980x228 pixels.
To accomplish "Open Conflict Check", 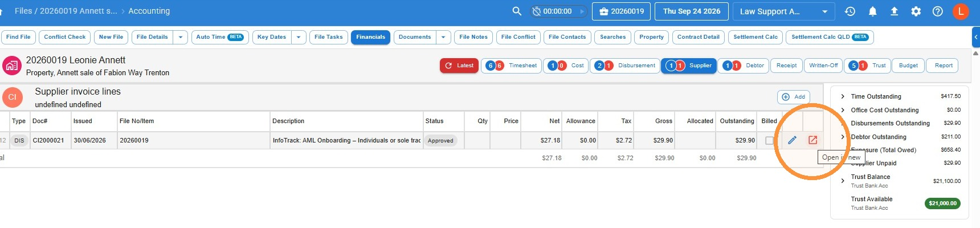I will 64,37.
